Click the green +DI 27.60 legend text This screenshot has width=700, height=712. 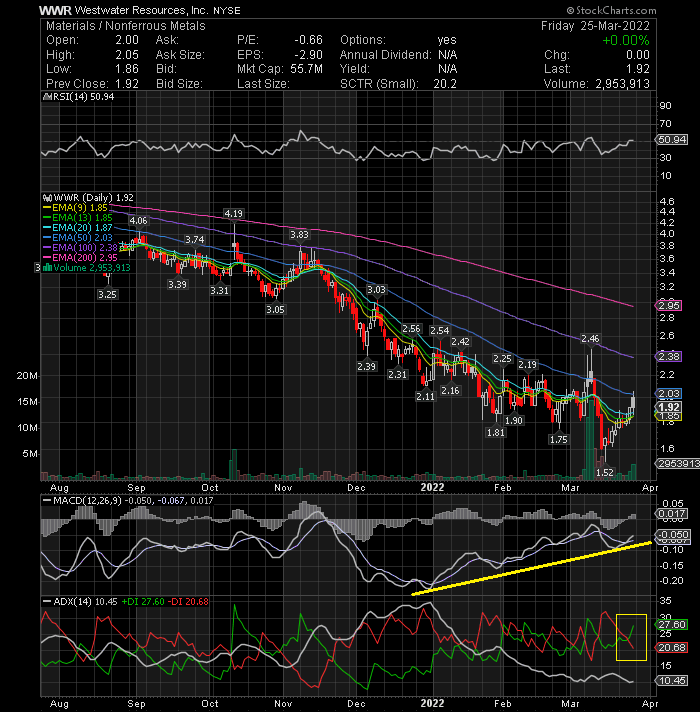[x=143, y=602]
